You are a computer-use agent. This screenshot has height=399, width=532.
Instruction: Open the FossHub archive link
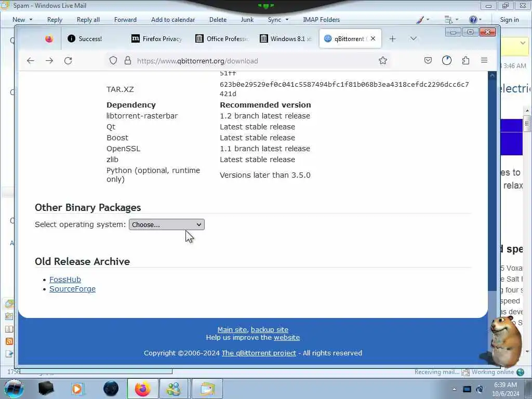[65, 280]
